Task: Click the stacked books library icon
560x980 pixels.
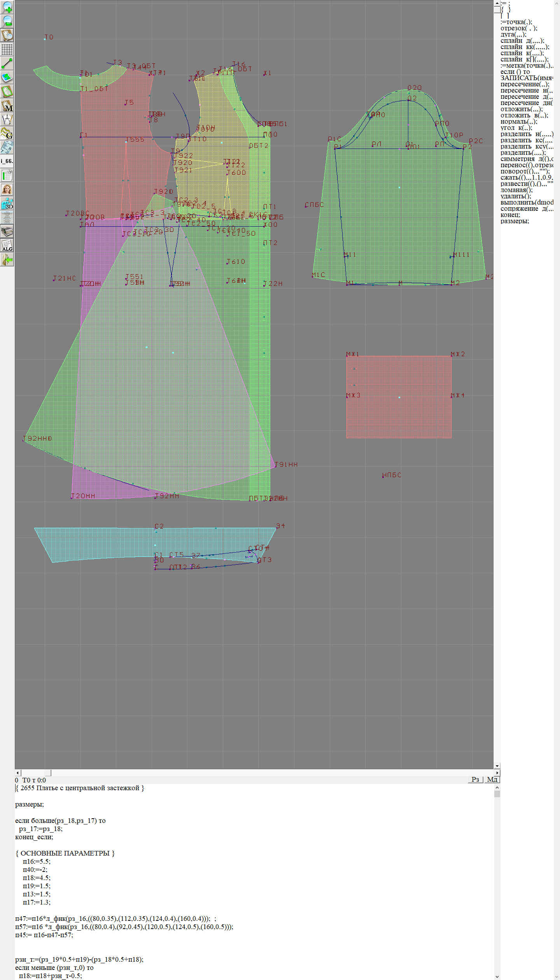Action: 7,231
